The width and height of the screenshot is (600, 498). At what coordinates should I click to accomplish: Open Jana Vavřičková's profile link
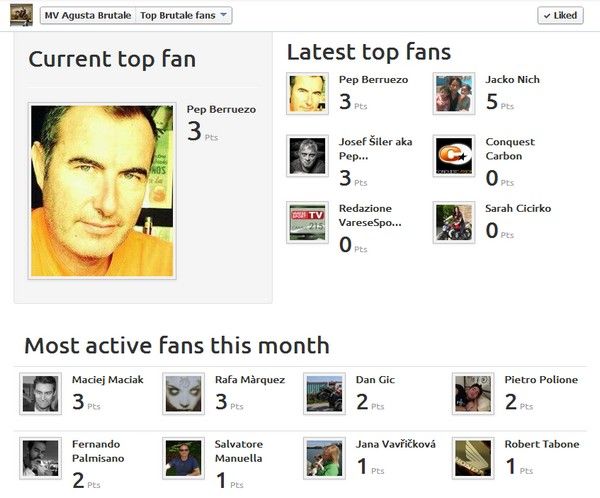coord(396,444)
